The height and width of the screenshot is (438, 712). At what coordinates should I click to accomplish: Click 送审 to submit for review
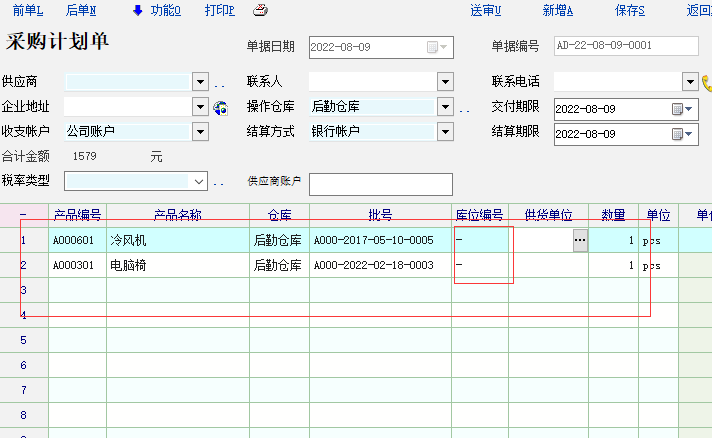point(485,11)
